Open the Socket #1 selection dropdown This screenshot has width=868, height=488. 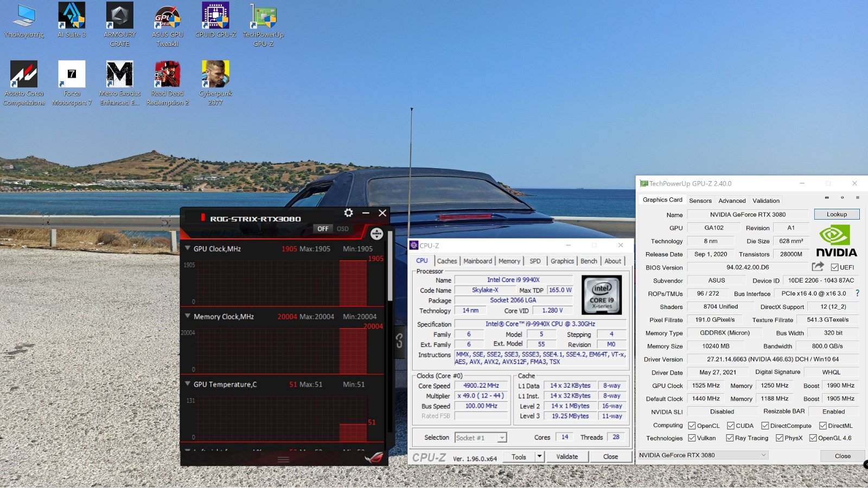tap(481, 438)
